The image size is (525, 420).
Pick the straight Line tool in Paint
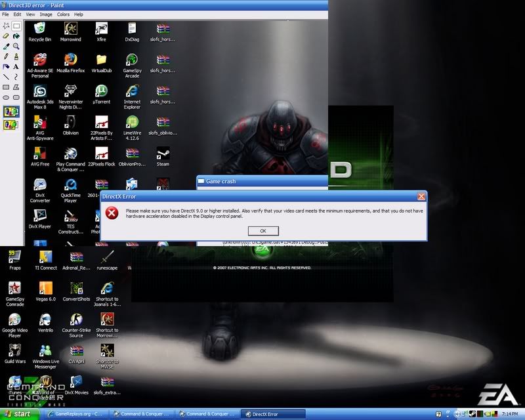pos(6,77)
